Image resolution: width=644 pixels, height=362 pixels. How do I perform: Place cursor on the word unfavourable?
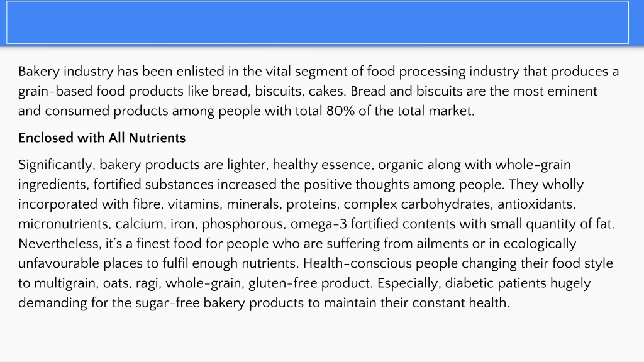[58, 263]
